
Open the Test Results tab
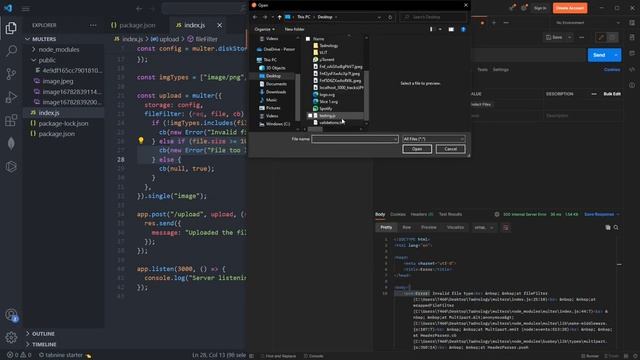click(450, 214)
